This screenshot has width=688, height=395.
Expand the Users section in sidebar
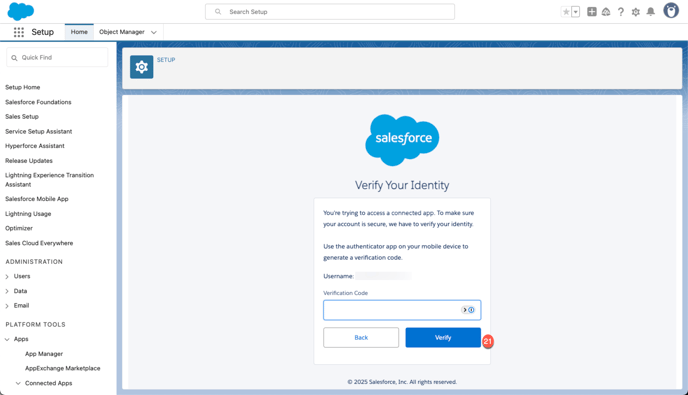7,276
